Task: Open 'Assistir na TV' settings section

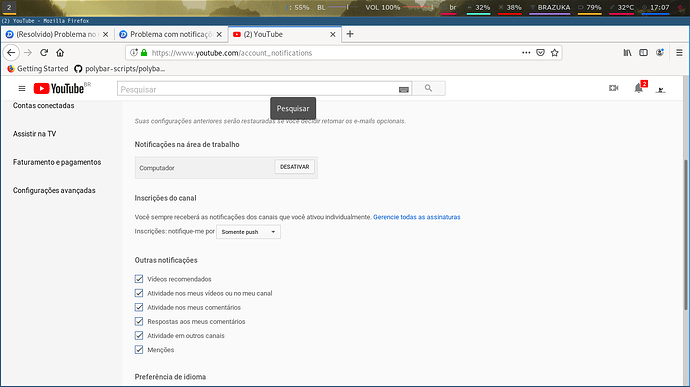Action: tap(34, 134)
